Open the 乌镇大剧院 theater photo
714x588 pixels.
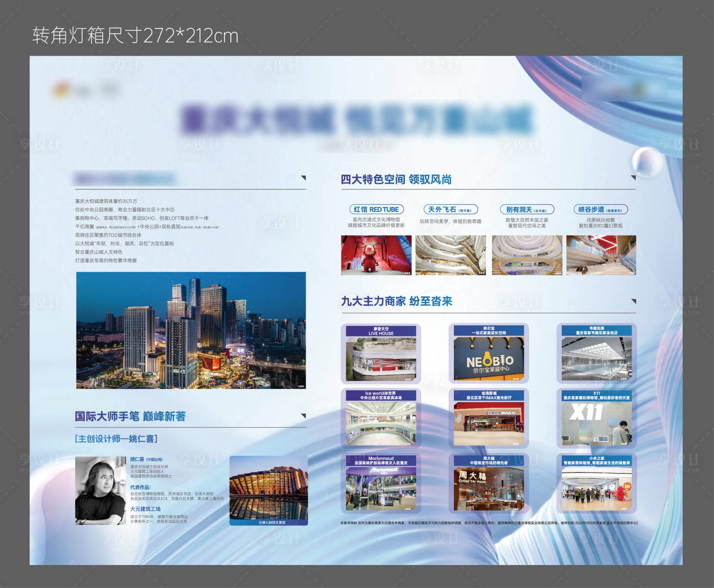point(268,491)
